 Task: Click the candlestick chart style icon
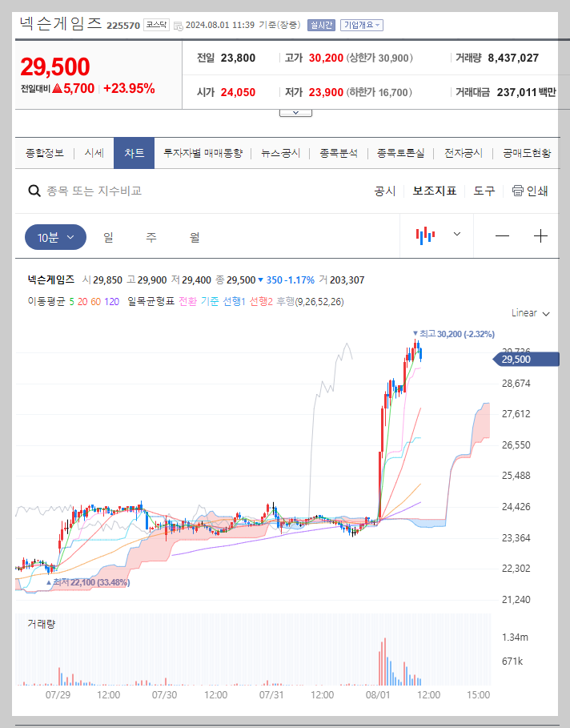tap(424, 235)
